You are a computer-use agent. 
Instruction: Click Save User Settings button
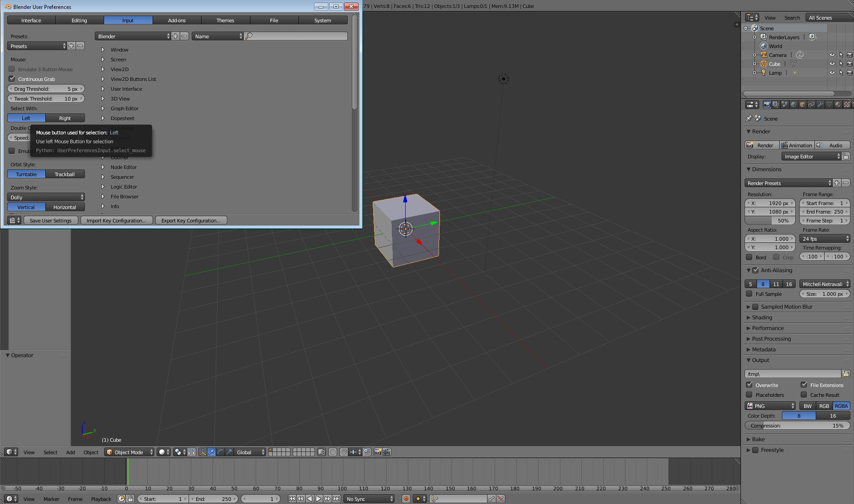coord(51,220)
